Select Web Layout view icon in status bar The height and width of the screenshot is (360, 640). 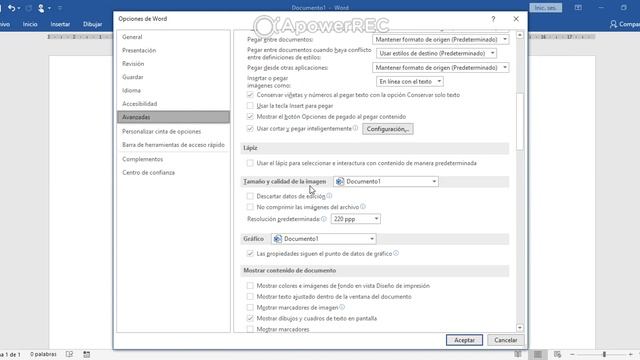click(558, 354)
